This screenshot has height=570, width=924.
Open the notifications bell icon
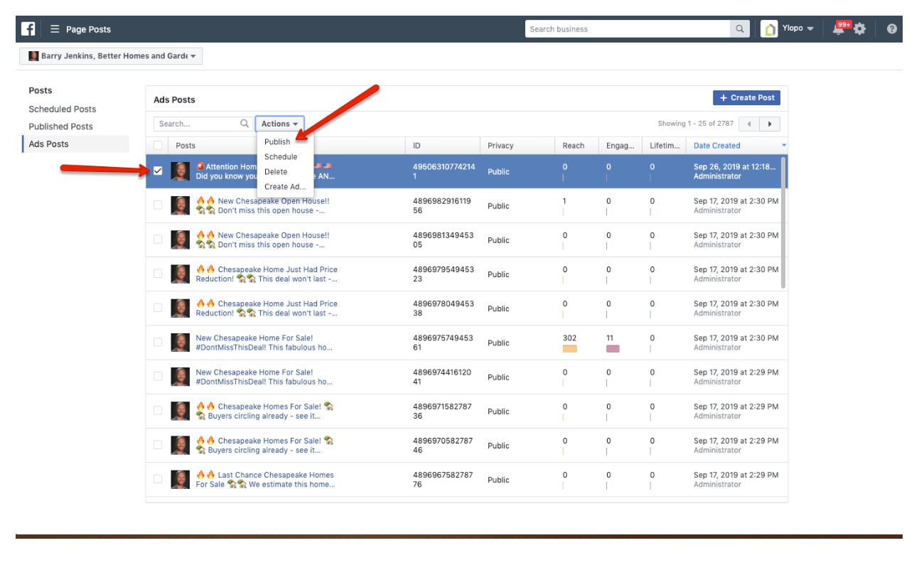(839, 29)
